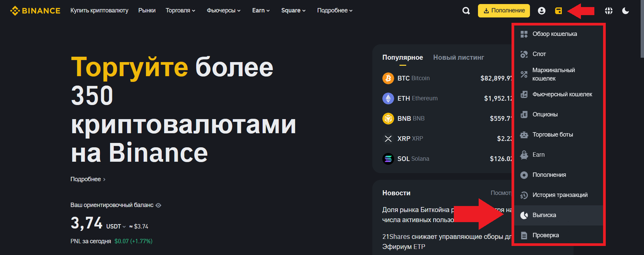This screenshot has width=644, height=255.
Task: Click the Маржинальный кошелек percent icon
Action: [524, 74]
